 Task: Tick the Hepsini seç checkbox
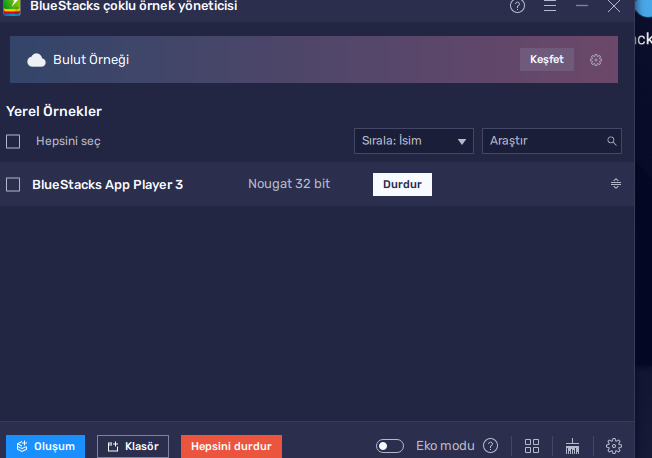[13, 141]
